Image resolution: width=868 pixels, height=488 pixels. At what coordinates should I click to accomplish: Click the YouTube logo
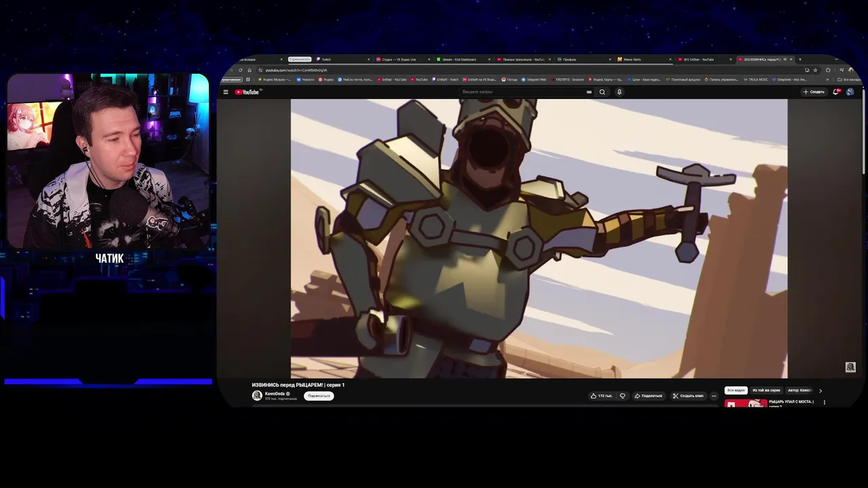[x=248, y=91]
